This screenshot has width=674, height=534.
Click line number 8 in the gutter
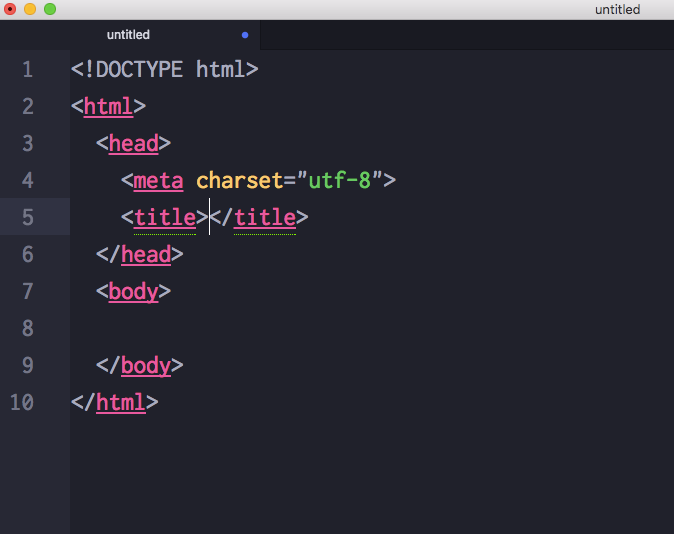coord(28,328)
